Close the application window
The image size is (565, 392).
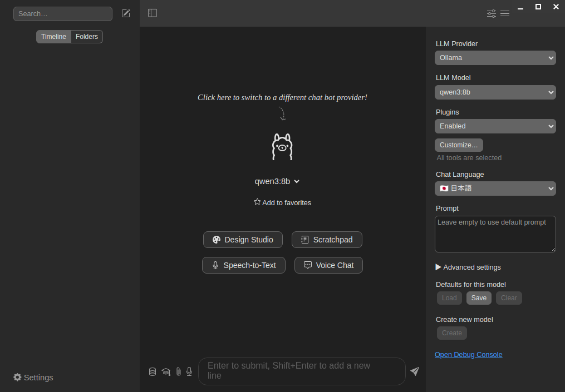(556, 7)
